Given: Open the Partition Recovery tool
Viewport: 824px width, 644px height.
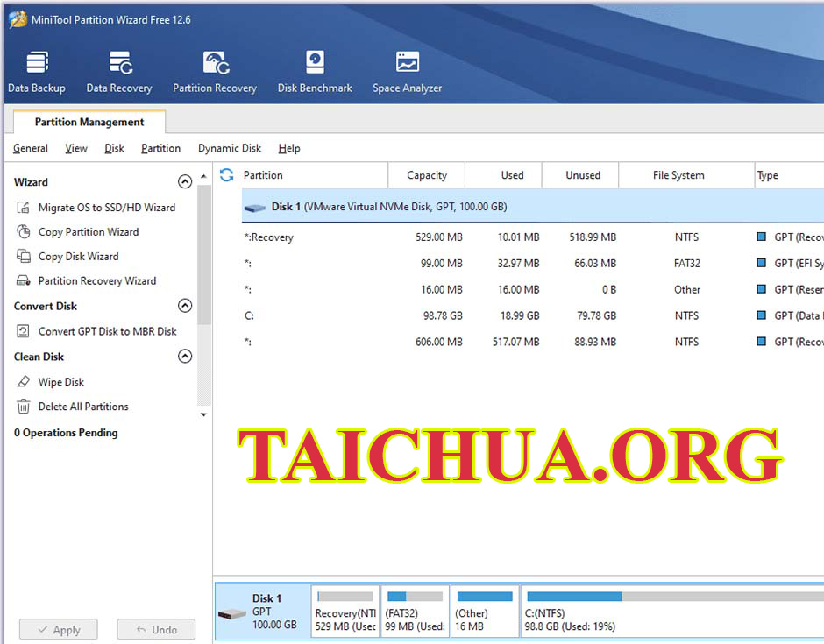Looking at the screenshot, I should 215,72.
